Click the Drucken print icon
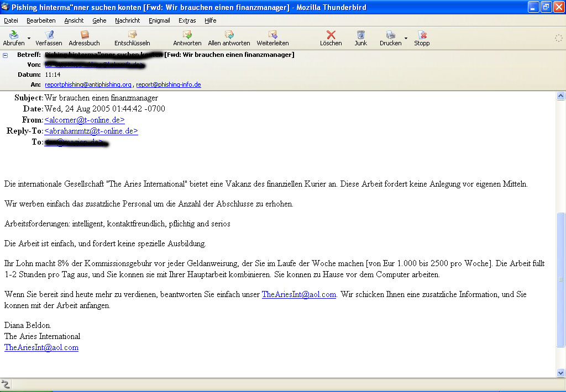Screen dimensions: 566x392 (391, 35)
